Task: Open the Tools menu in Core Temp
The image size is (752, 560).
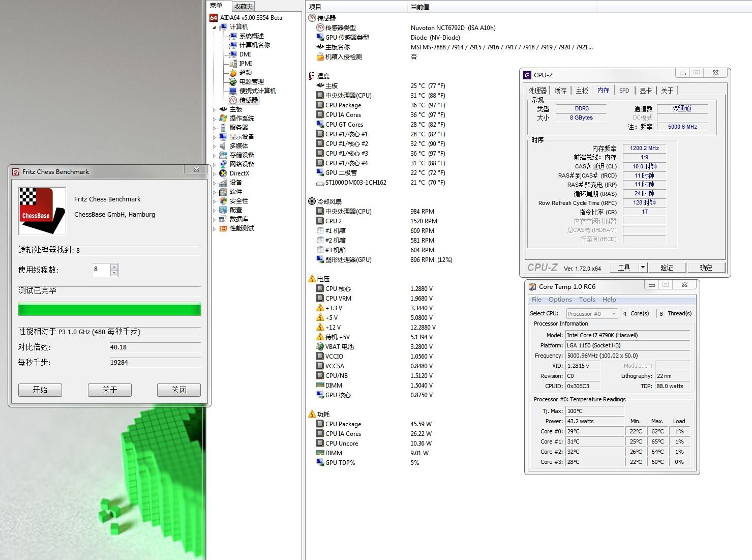Action: (587, 300)
